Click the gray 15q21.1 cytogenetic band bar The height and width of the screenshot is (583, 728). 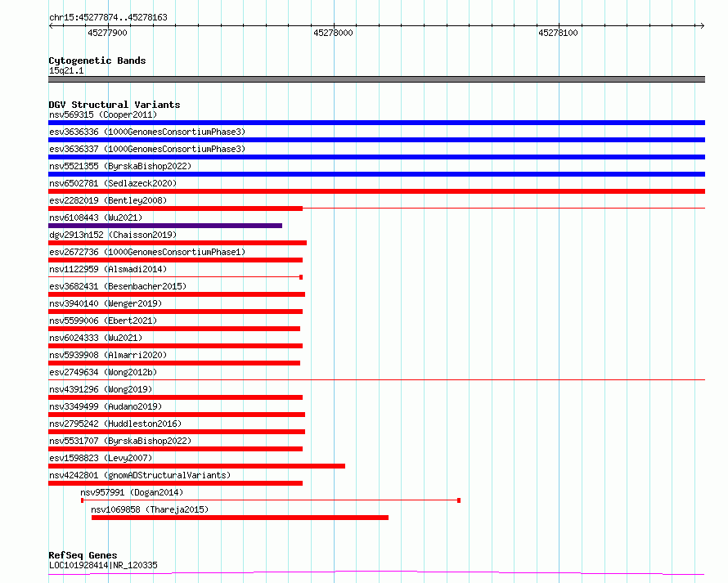coord(376,79)
